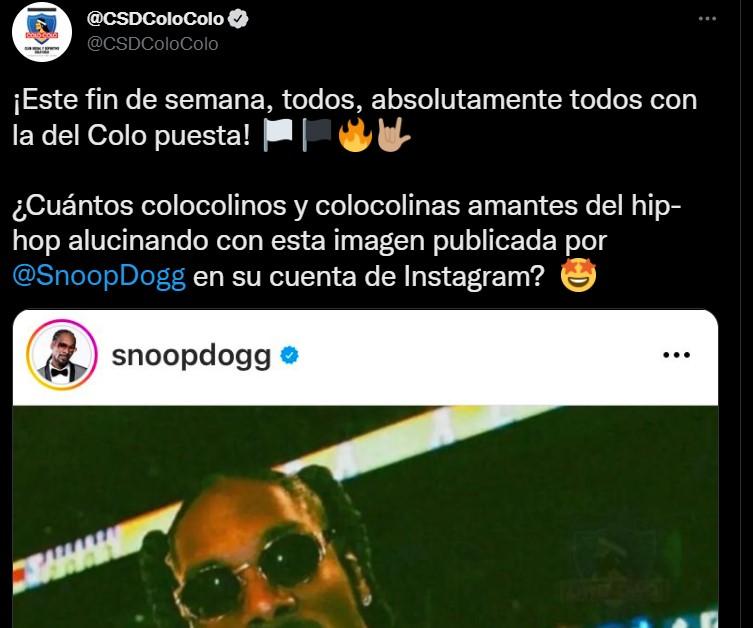Click Snoop Dogg's Instagram profile picture
Viewport: 753px width, 628px height.
62,355
